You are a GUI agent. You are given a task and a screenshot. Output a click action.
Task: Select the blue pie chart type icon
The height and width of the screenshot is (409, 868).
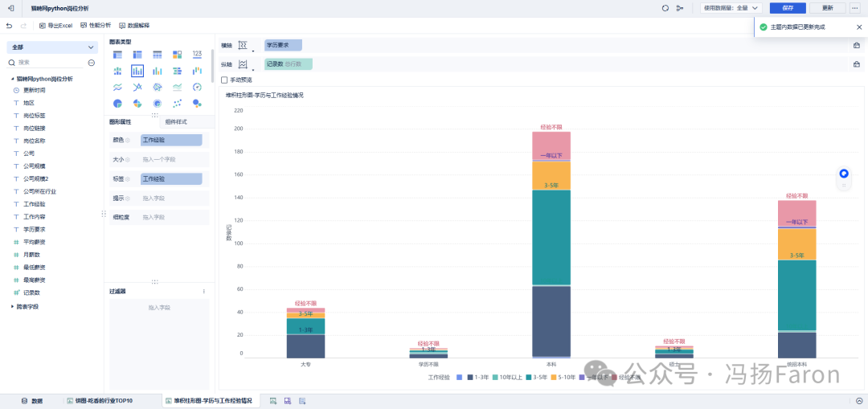[117, 104]
